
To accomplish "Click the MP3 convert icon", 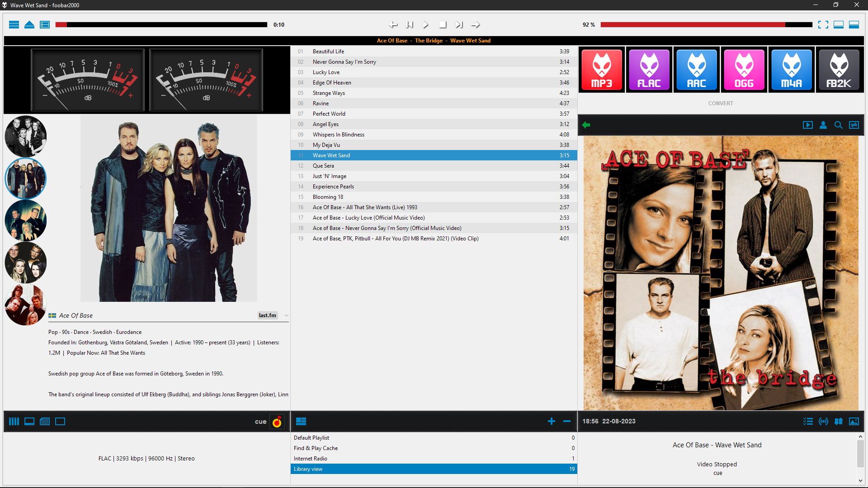I will click(602, 70).
